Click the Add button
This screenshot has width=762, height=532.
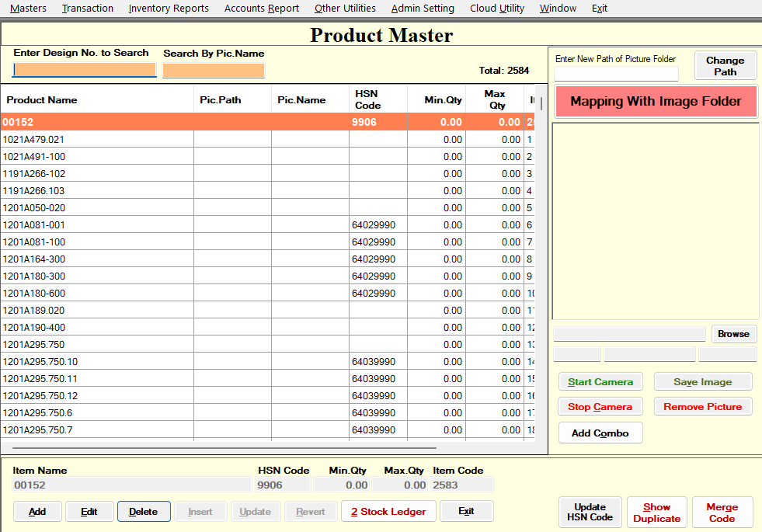click(37, 511)
